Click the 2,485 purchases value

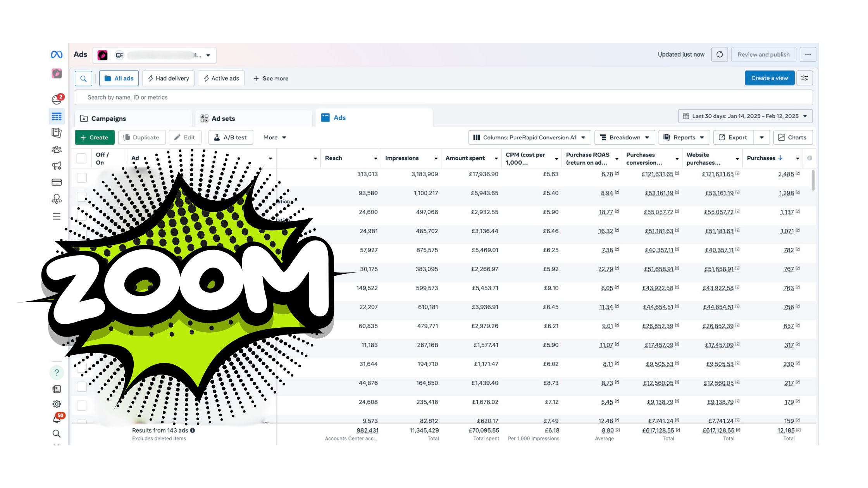click(x=786, y=174)
